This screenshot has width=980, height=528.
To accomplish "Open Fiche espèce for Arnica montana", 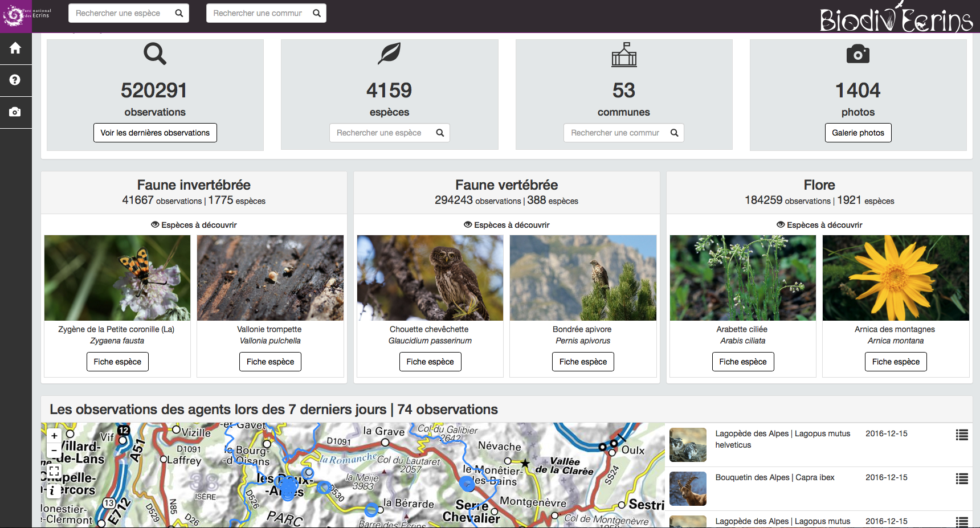I will (895, 362).
